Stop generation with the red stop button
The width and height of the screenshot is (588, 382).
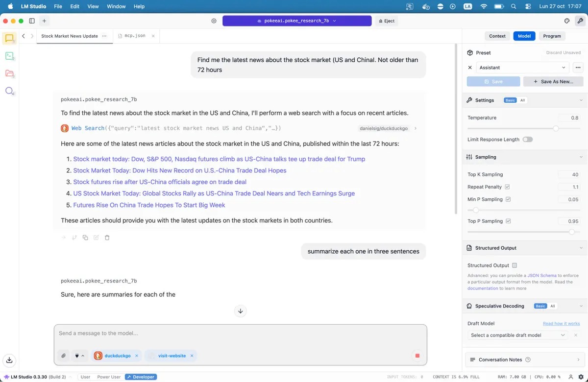(x=417, y=356)
